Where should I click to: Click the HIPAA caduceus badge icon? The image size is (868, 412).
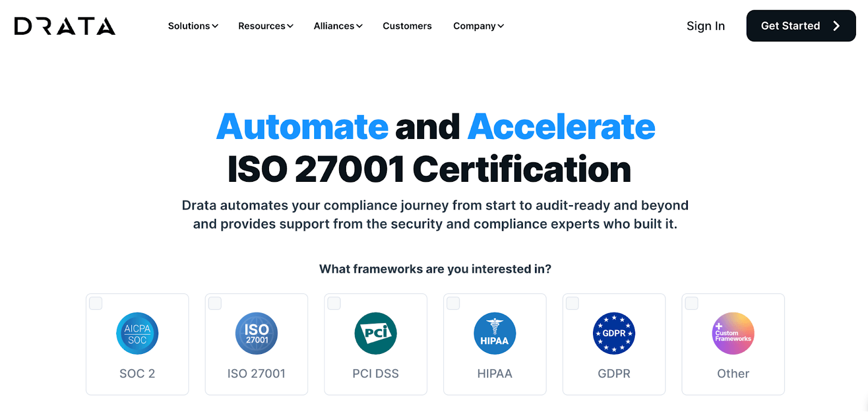coord(495,333)
